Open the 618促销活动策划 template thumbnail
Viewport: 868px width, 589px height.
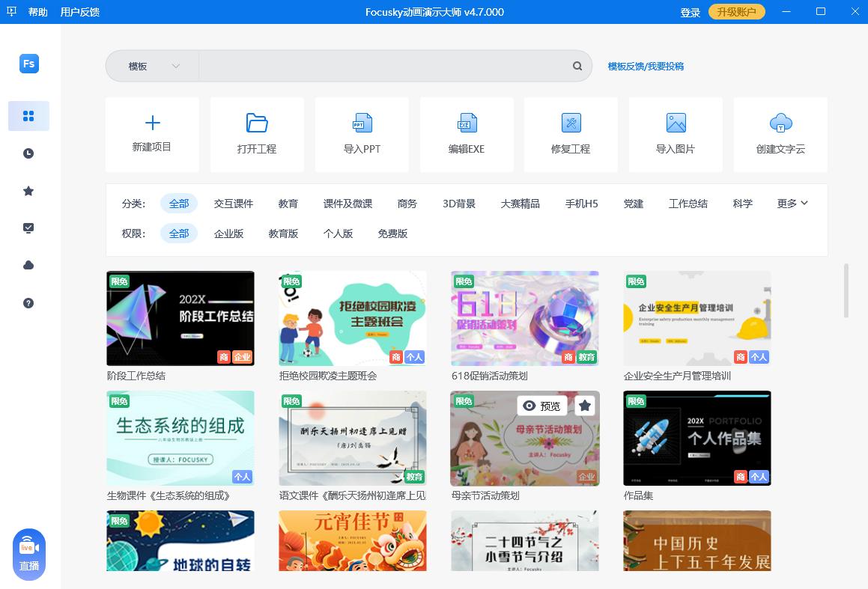point(524,318)
